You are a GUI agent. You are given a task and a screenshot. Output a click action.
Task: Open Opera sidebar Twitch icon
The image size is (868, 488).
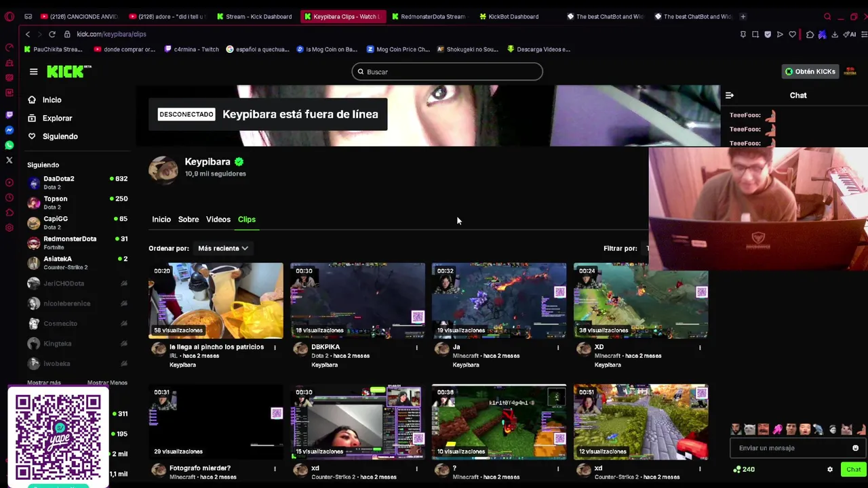(x=9, y=115)
